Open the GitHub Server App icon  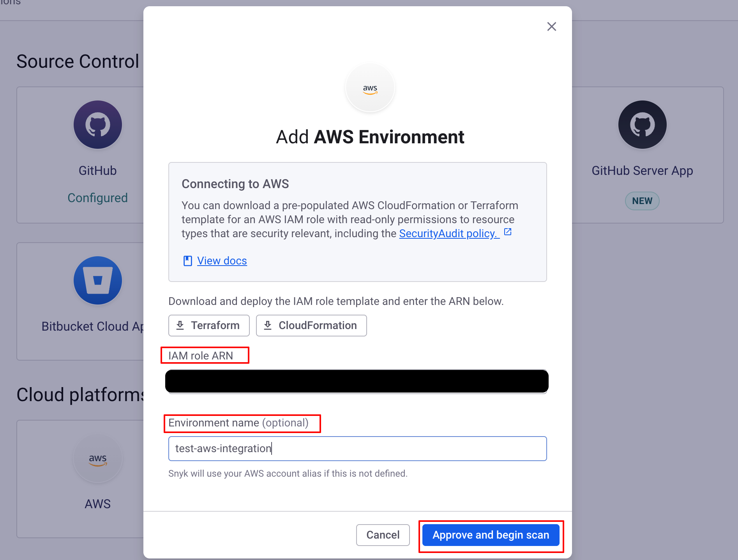coord(642,125)
